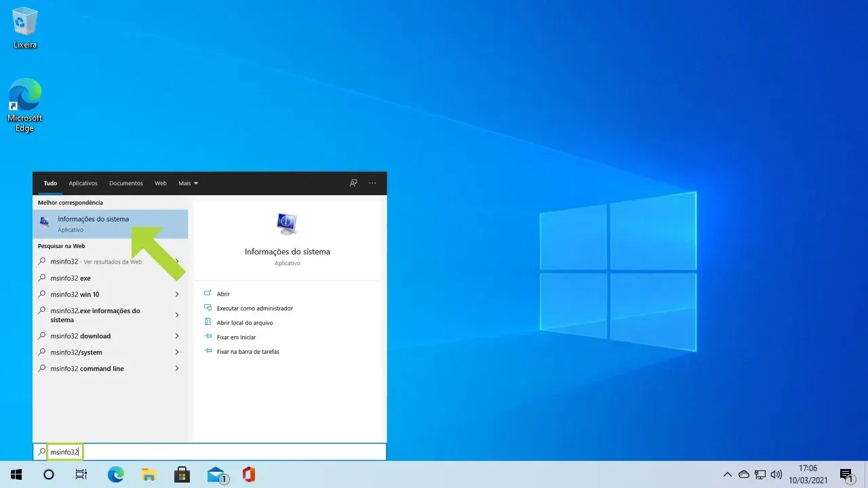Click the shield icon beside Executar como administrador

[208, 308]
